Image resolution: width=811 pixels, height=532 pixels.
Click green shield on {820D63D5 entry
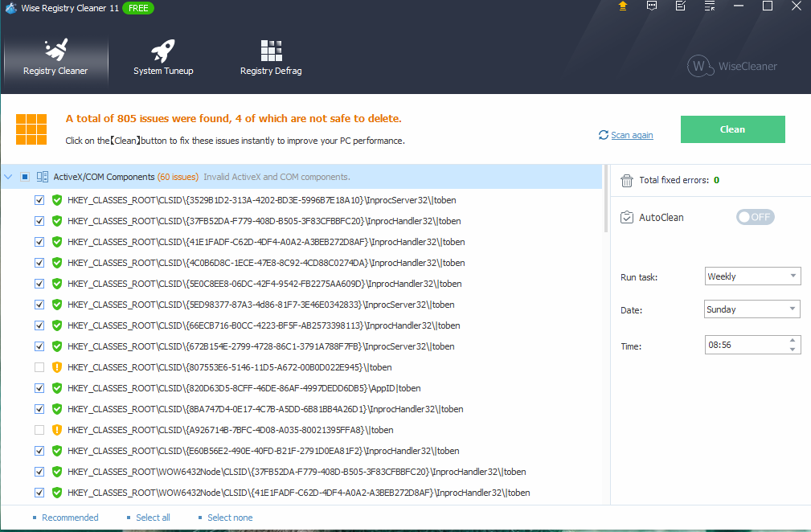[57, 388]
